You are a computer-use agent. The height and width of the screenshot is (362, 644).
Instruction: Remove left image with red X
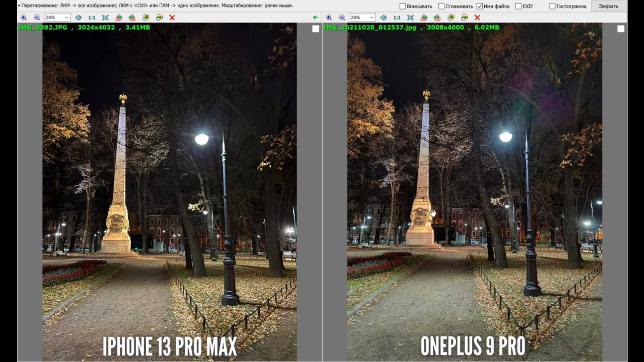tap(172, 17)
